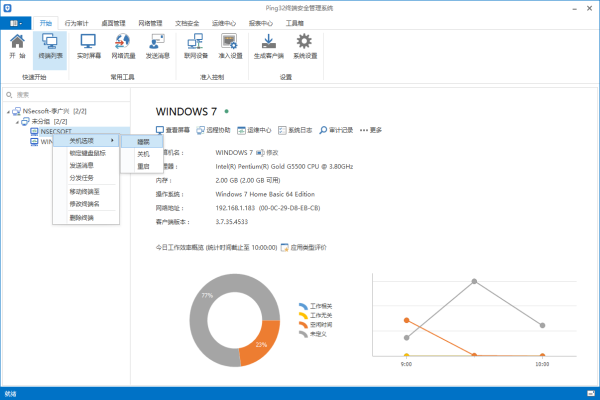
Task: Open the 准入设置 access settings tool
Action: click(x=230, y=46)
